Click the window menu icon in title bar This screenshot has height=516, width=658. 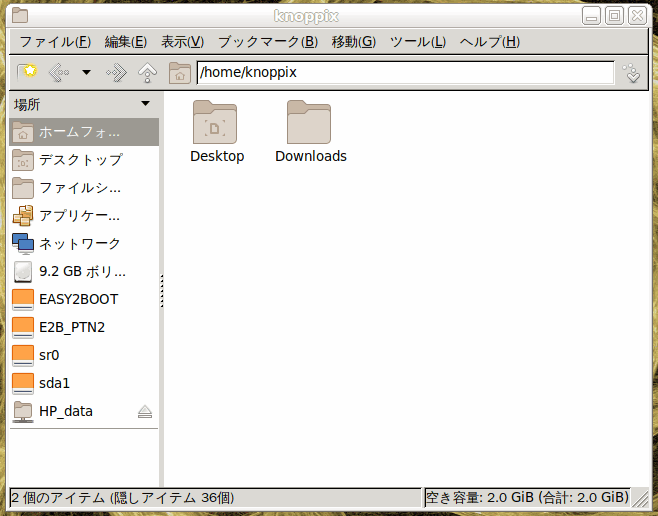click(x=20, y=16)
